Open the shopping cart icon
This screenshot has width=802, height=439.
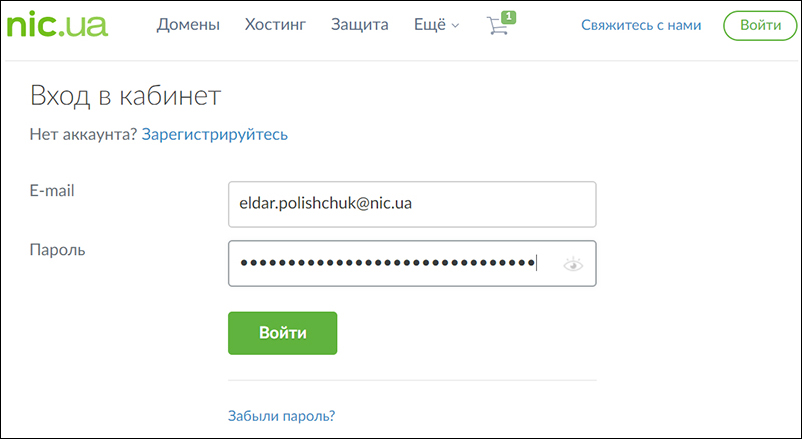click(x=497, y=26)
